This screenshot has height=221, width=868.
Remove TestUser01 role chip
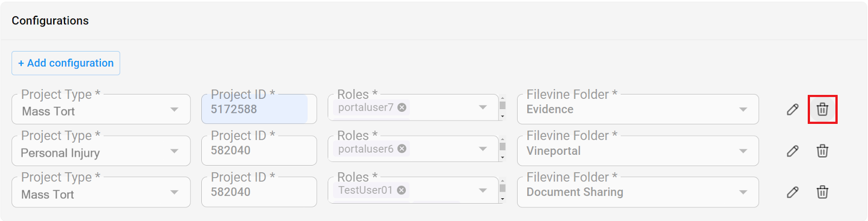tap(401, 190)
